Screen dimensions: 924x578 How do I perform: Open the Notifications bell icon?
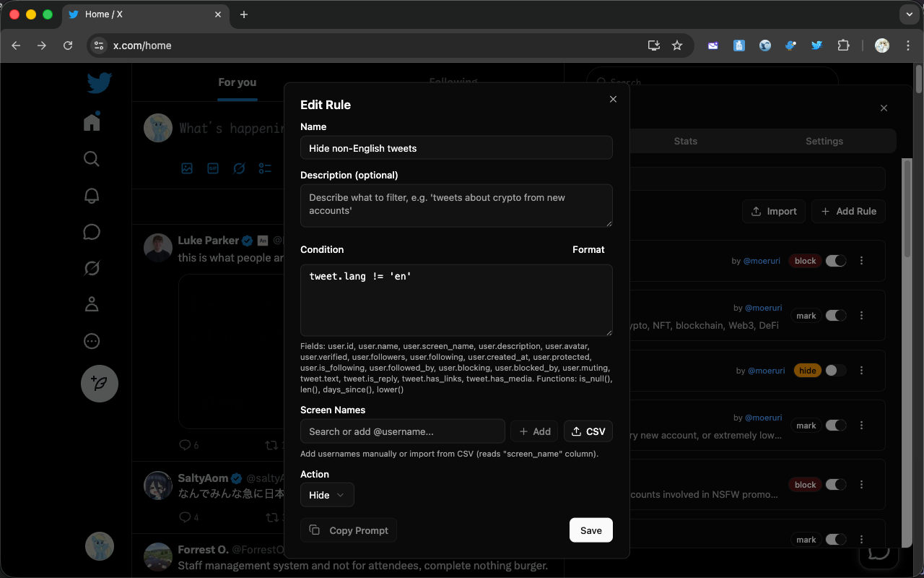click(x=92, y=195)
